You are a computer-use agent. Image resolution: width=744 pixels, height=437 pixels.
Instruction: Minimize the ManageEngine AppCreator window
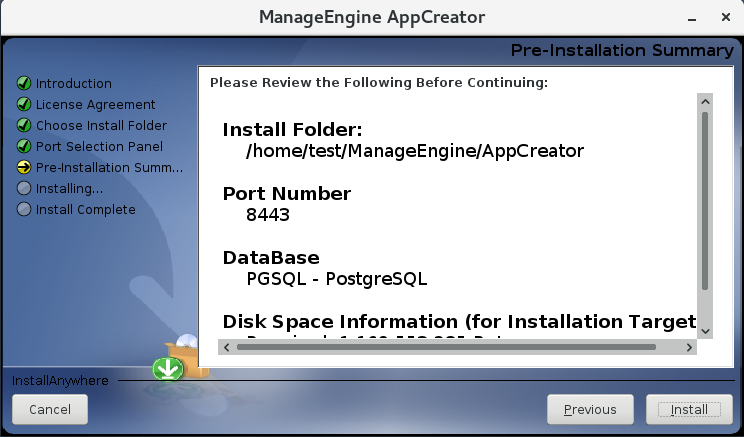pos(692,17)
